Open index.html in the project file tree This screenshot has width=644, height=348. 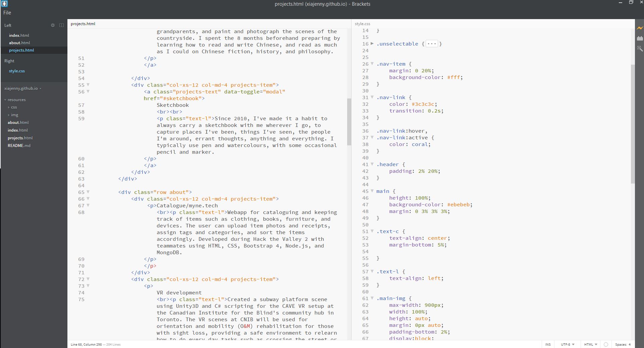pos(18,130)
